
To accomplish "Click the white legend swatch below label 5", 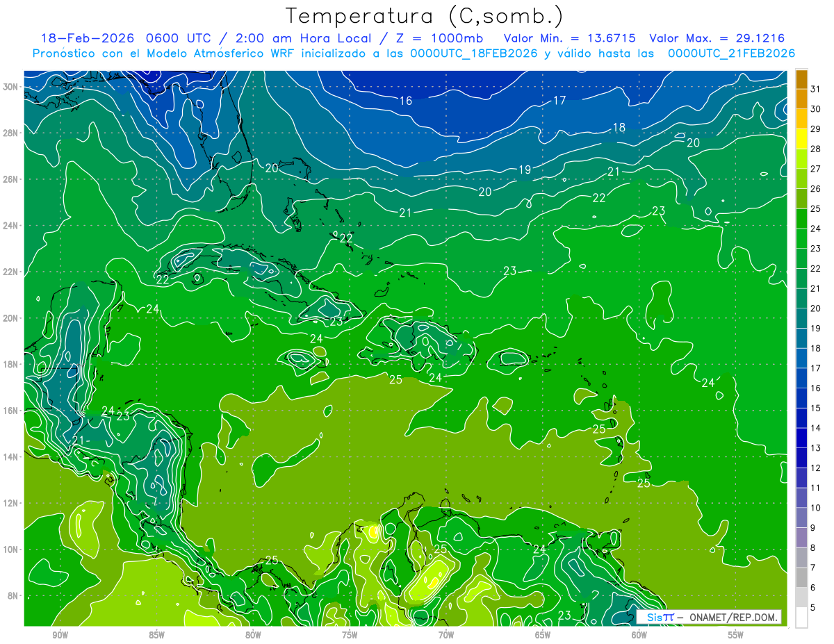I will [801, 618].
